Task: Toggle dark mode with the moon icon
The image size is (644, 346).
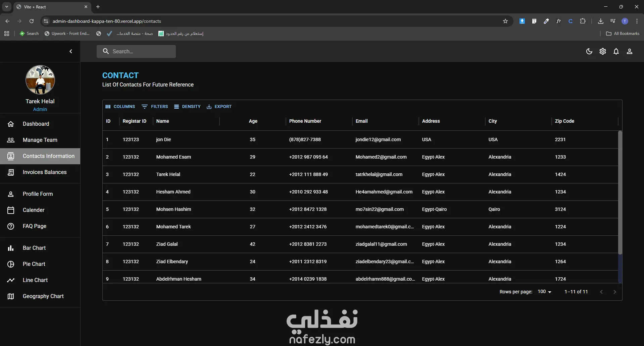Action: point(589,51)
